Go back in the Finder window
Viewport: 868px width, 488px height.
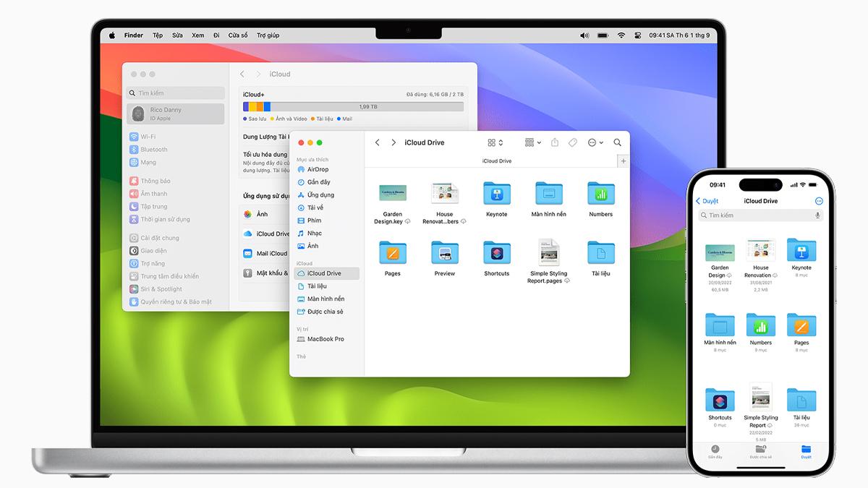tap(378, 142)
